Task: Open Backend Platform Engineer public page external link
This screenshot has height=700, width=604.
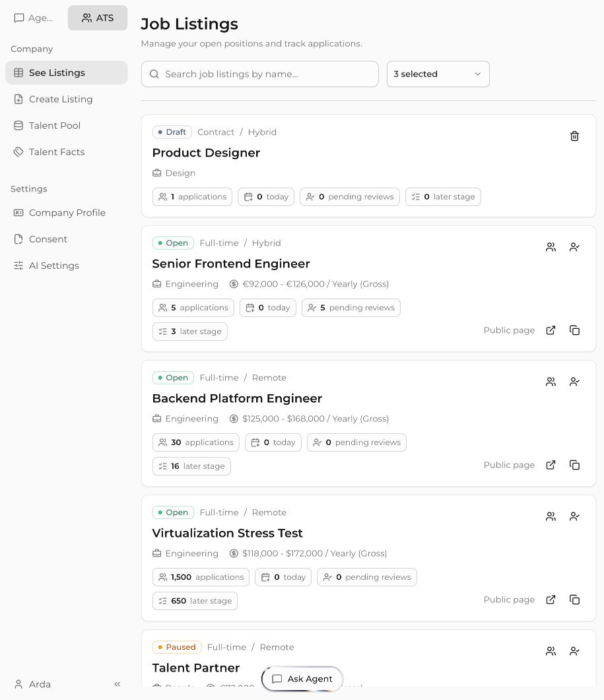Action: tap(551, 465)
